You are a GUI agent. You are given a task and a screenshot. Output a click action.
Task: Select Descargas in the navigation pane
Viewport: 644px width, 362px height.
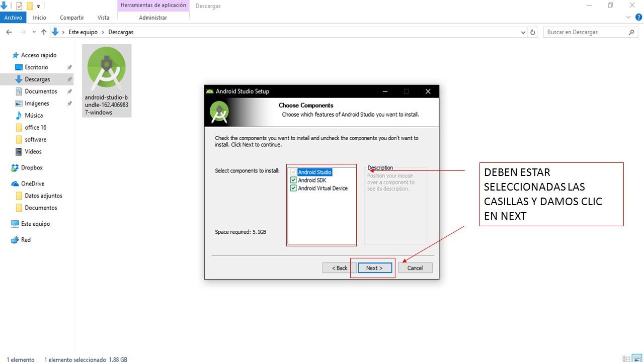point(37,79)
